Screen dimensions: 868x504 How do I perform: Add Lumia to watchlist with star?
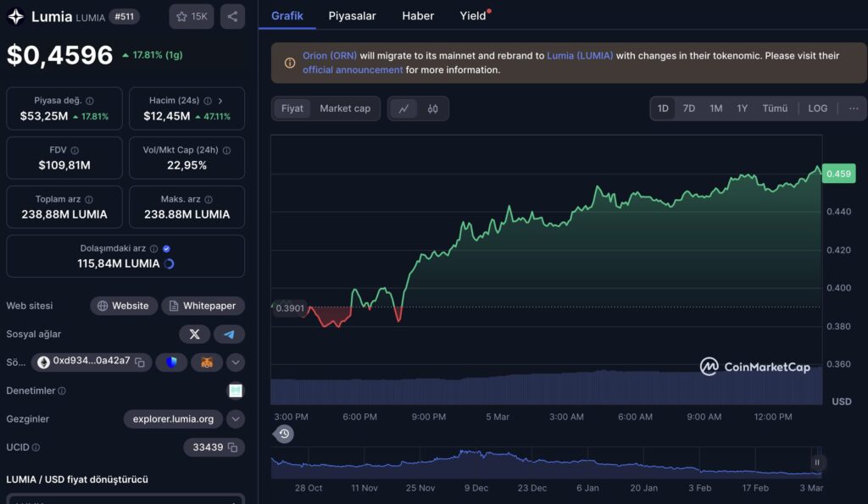tap(191, 17)
